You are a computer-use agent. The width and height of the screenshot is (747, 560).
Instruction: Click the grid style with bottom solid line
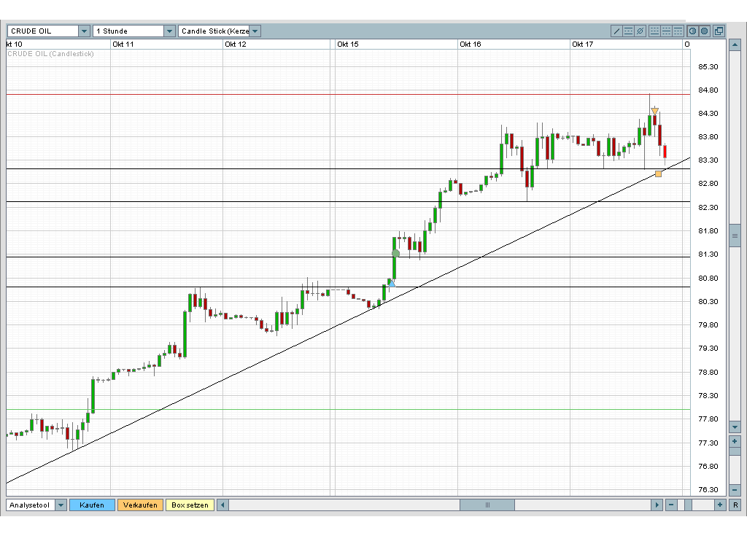click(654, 31)
